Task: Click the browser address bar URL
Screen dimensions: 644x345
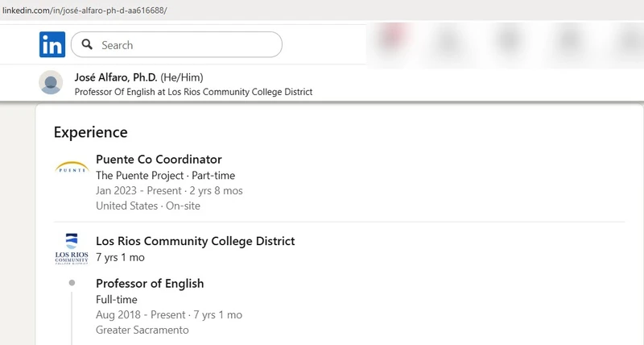Action: click(85, 10)
